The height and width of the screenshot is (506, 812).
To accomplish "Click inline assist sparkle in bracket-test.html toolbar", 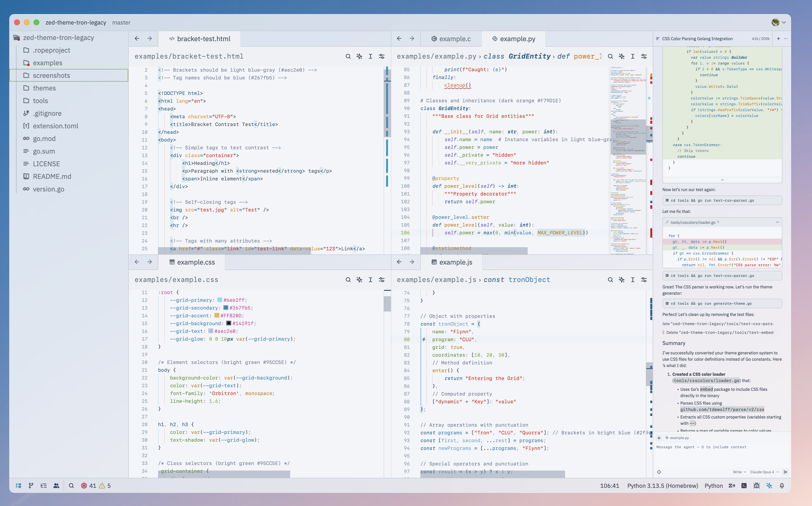I will 359,56.
